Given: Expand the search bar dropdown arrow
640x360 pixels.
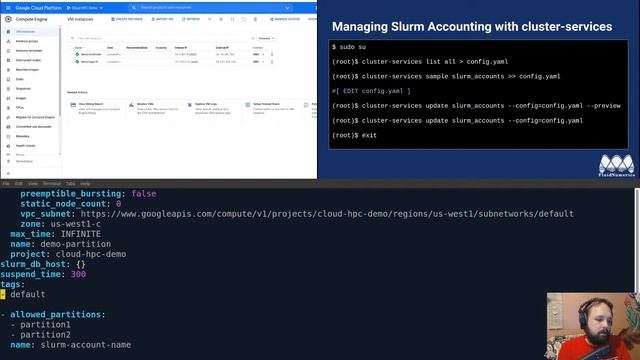Looking at the screenshot, I should [x=287, y=8].
